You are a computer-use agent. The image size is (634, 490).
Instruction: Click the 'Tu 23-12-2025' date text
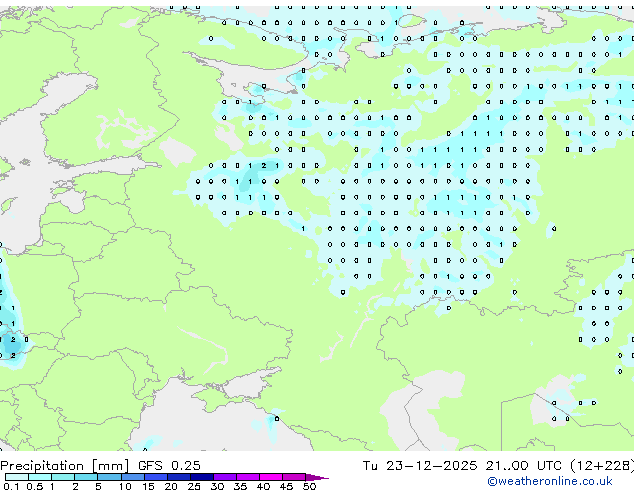420,466
